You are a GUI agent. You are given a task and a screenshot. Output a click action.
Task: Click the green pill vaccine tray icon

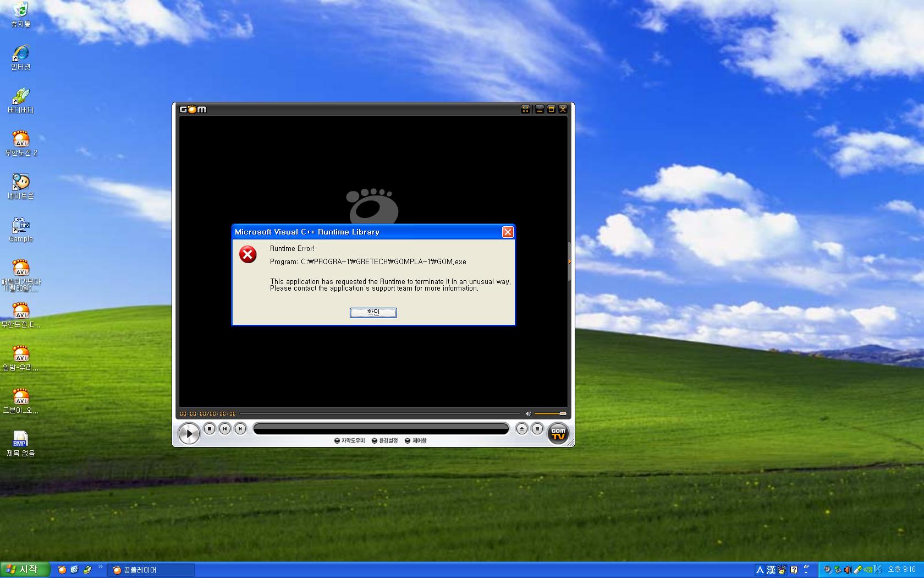click(x=857, y=570)
